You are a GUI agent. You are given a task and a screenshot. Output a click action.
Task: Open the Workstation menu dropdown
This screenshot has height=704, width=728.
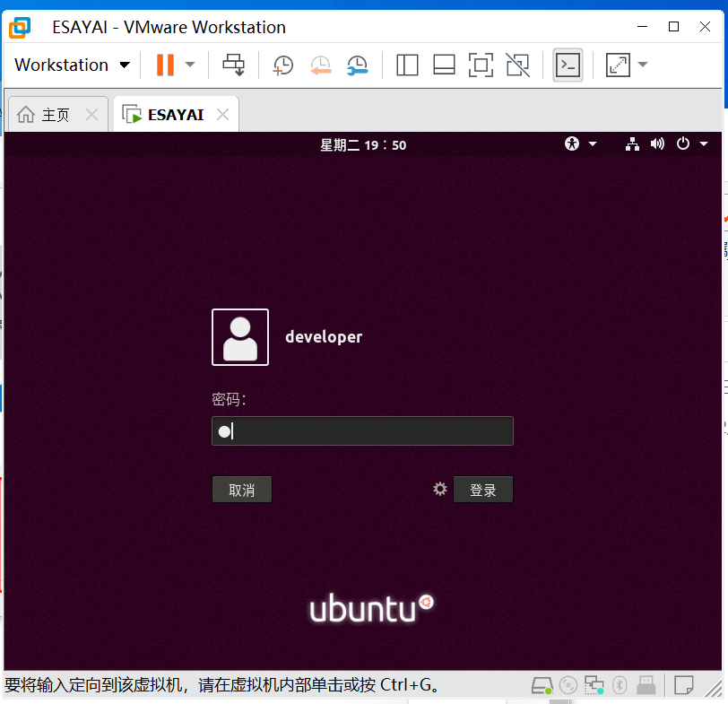tap(72, 65)
